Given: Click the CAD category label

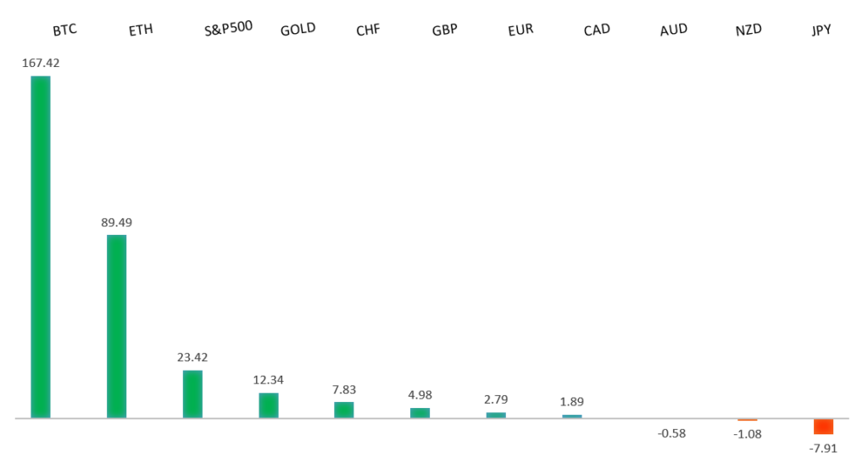Looking at the screenshot, I should point(598,31).
